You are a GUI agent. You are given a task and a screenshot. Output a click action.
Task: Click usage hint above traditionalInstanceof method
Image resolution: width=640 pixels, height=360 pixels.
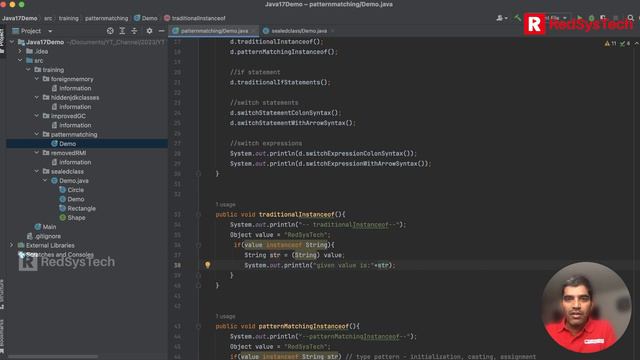[225, 204]
